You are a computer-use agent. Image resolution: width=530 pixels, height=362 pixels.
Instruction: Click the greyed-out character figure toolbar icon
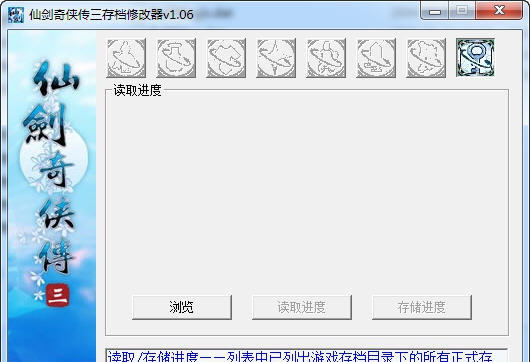[x=126, y=58]
